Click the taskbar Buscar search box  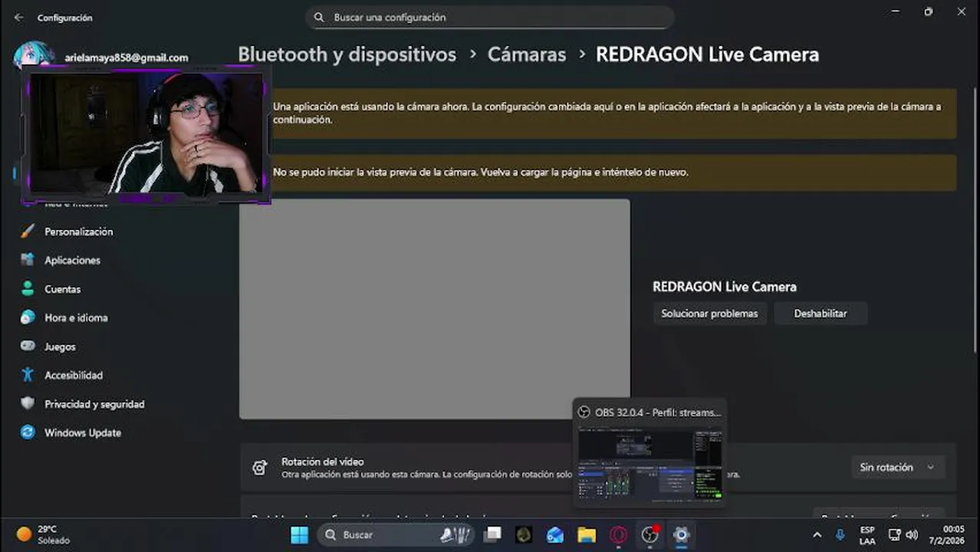[x=396, y=534]
